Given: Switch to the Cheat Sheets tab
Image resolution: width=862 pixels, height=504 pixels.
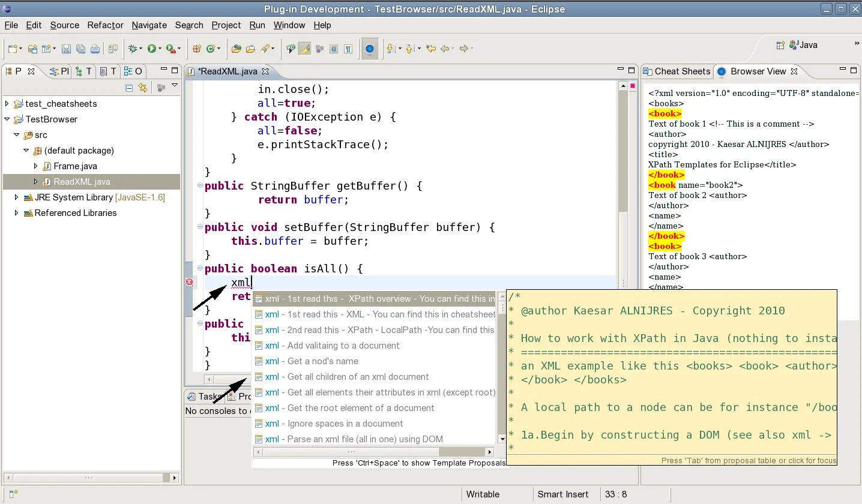Looking at the screenshot, I should click(677, 71).
